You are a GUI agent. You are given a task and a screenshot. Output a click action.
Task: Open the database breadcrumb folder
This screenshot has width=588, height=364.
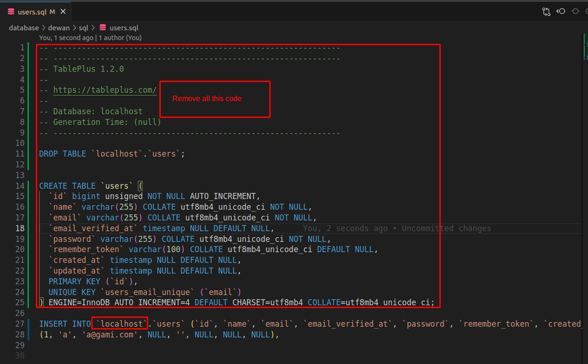tap(24, 28)
